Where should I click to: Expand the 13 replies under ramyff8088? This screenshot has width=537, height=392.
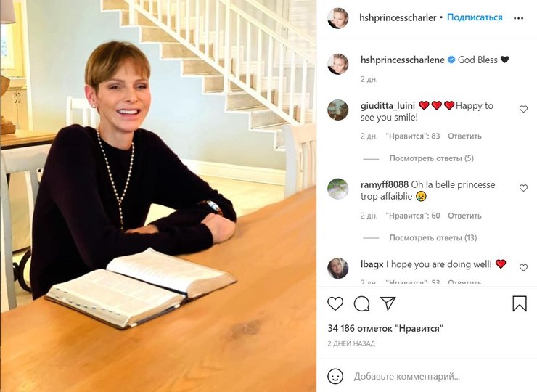pyautogui.click(x=433, y=238)
